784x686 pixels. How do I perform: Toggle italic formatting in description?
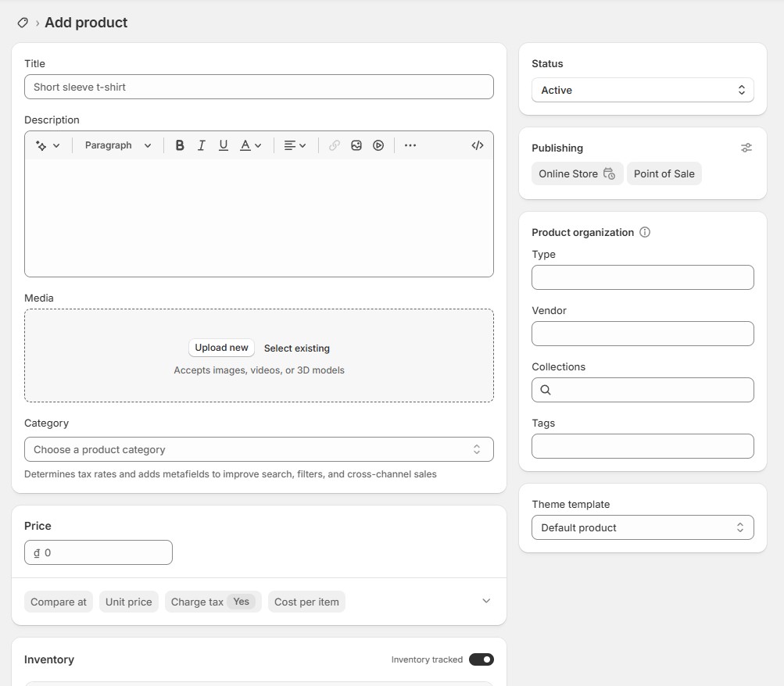click(202, 145)
